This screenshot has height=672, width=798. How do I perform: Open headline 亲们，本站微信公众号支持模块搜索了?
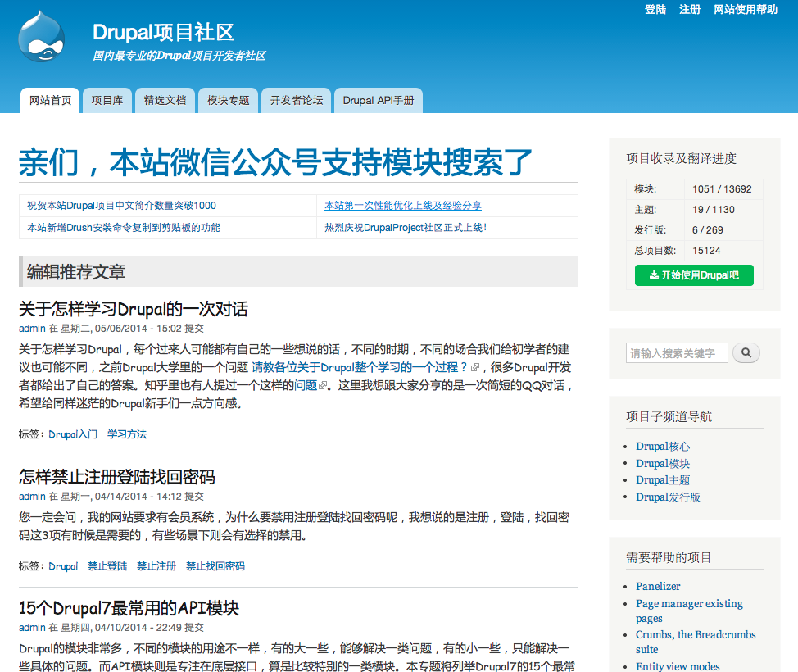[x=275, y=162]
